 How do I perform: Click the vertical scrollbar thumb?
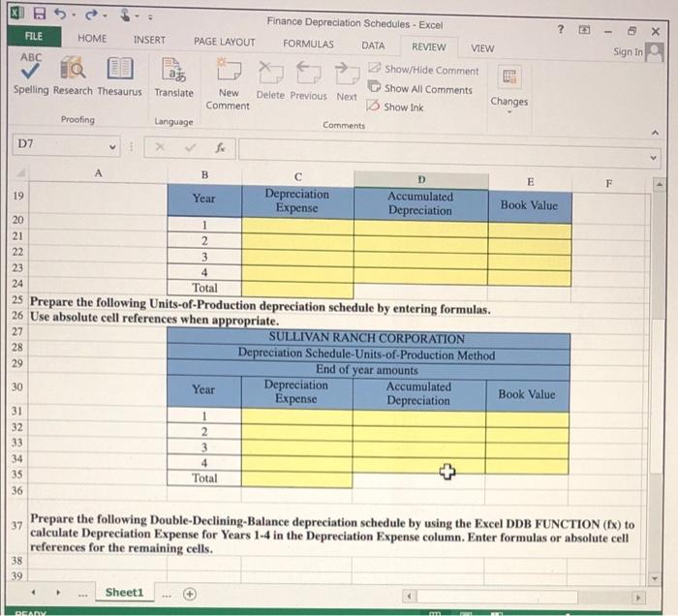pos(658,255)
